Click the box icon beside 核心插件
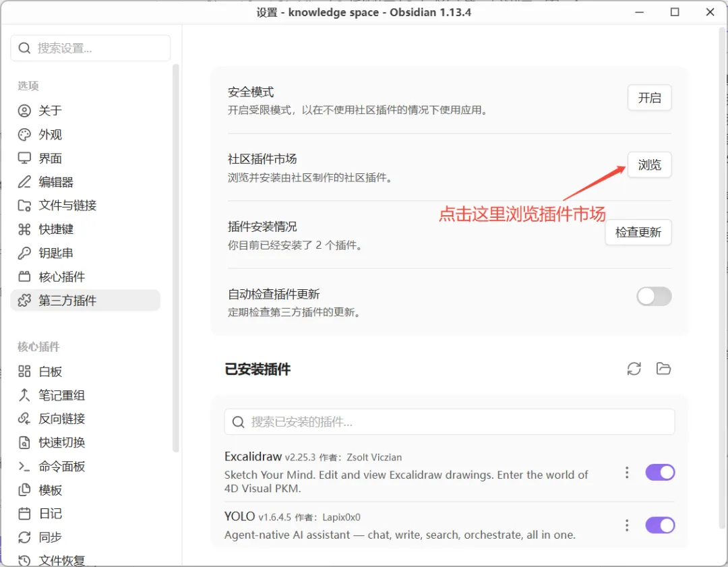 click(24, 277)
